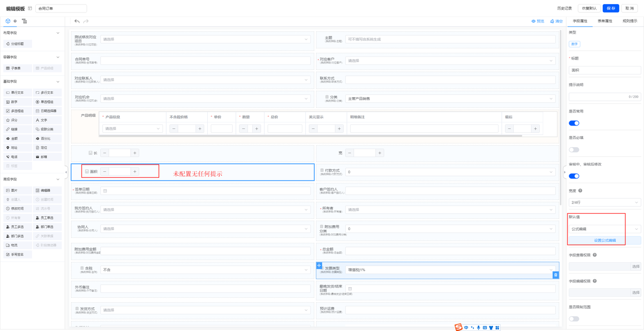Select the 链接 field type
The image size is (644, 331).
click(x=18, y=129)
